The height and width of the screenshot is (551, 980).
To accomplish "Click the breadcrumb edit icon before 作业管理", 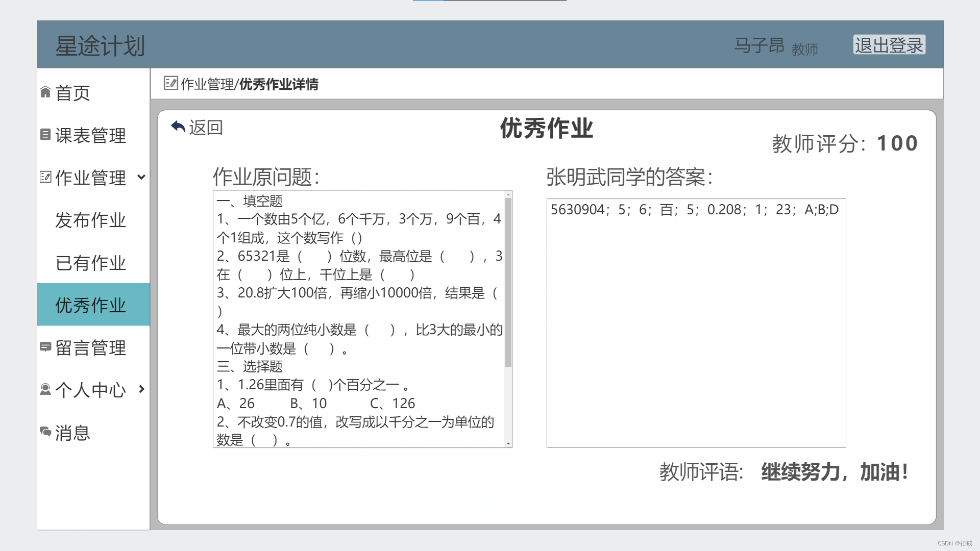I will (170, 83).
